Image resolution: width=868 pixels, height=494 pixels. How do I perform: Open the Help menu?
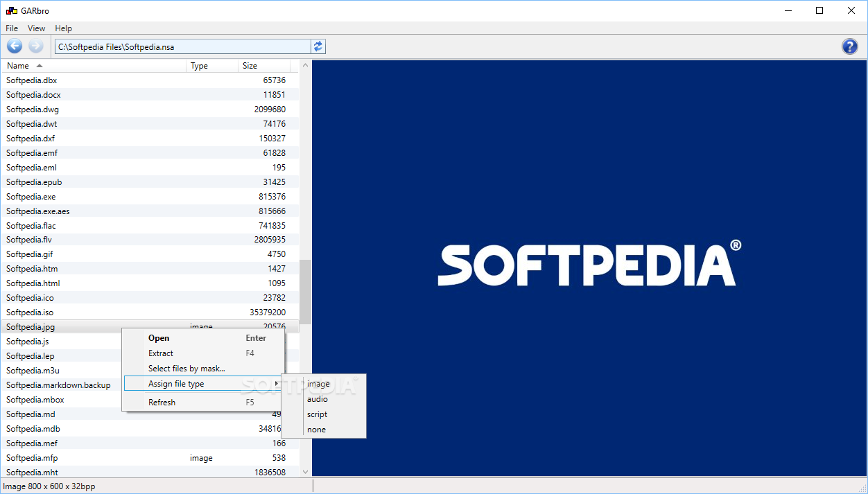pyautogui.click(x=64, y=28)
